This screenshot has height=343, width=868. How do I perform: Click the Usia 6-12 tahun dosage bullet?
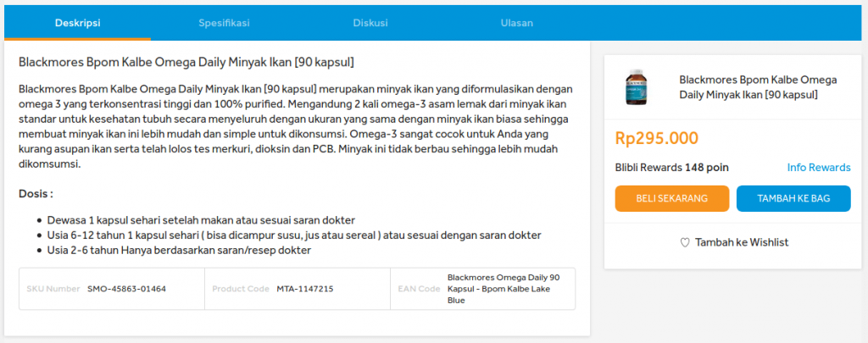click(294, 235)
